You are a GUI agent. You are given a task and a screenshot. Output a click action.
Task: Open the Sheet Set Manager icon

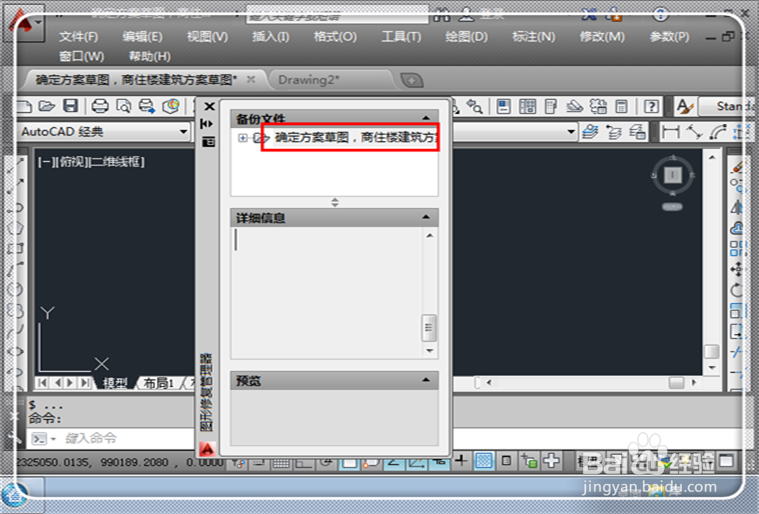point(574,106)
